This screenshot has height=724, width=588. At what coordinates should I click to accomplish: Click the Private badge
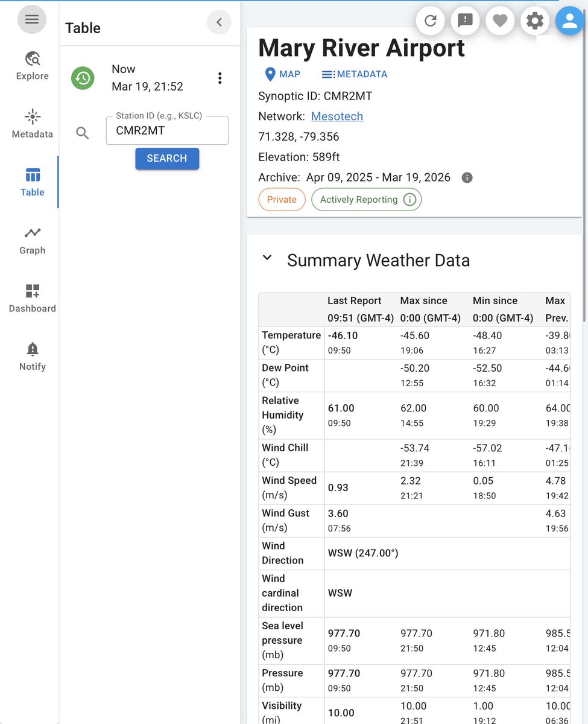click(x=282, y=200)
